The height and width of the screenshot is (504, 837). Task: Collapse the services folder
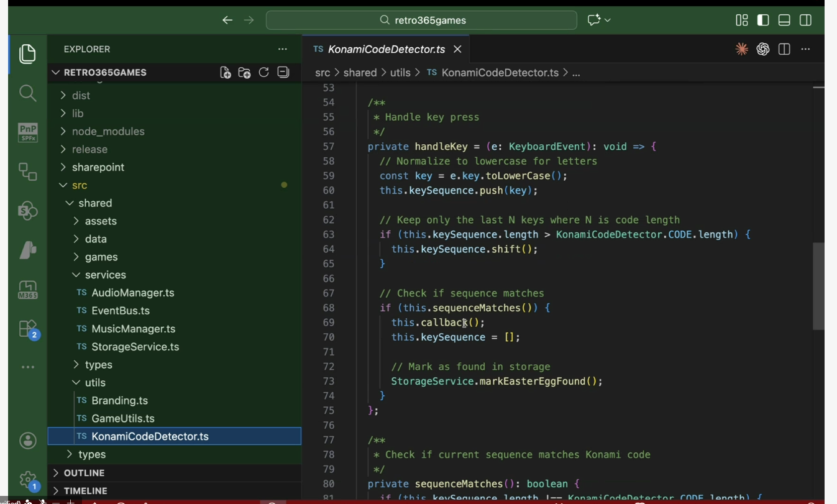click(105, 275)
